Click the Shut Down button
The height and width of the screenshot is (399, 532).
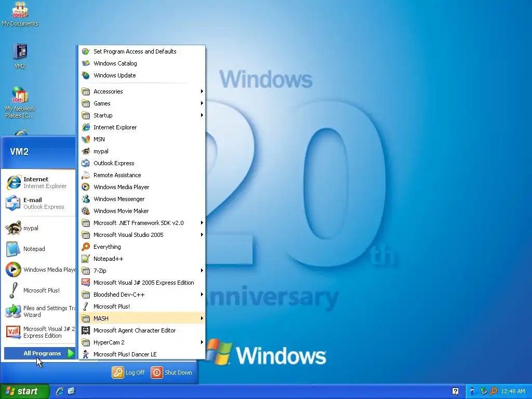(x=171, y=373)
